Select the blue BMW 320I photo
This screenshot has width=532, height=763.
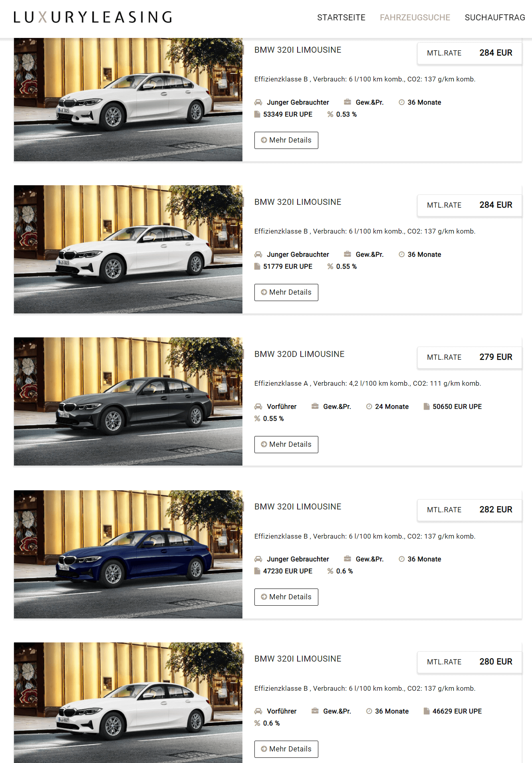128,554
